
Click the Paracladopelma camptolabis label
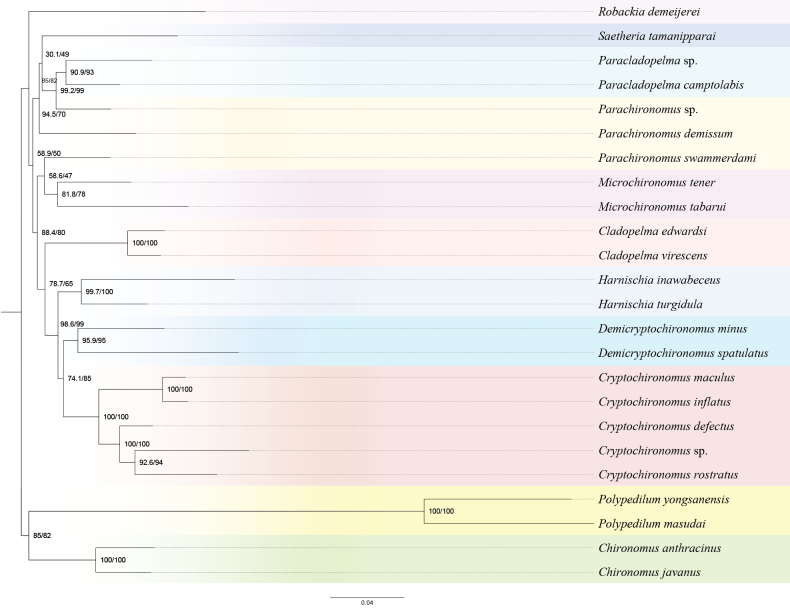coord(671,85)
